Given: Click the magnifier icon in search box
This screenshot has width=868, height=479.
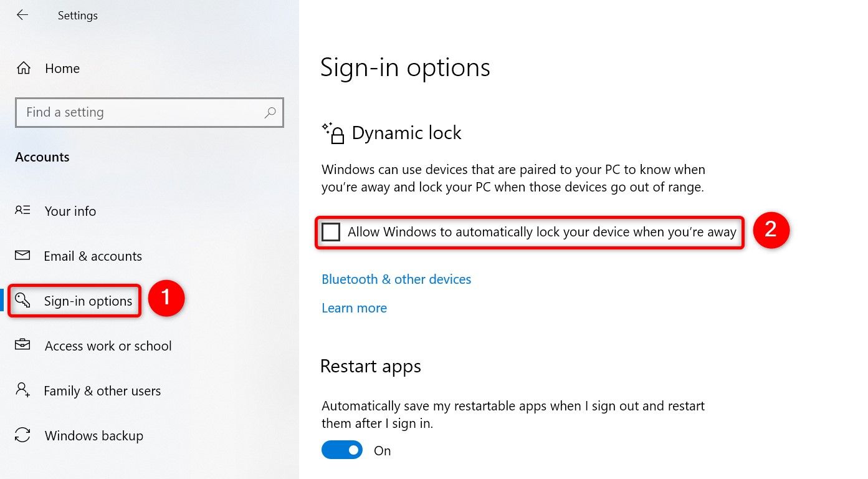Looking at the screenshot, I should tap(270, 112).
